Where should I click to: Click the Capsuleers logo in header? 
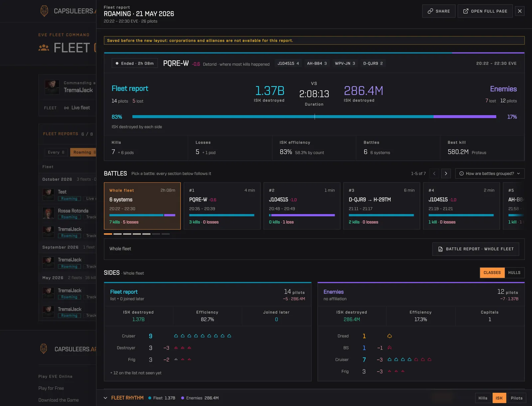[44, 11]
